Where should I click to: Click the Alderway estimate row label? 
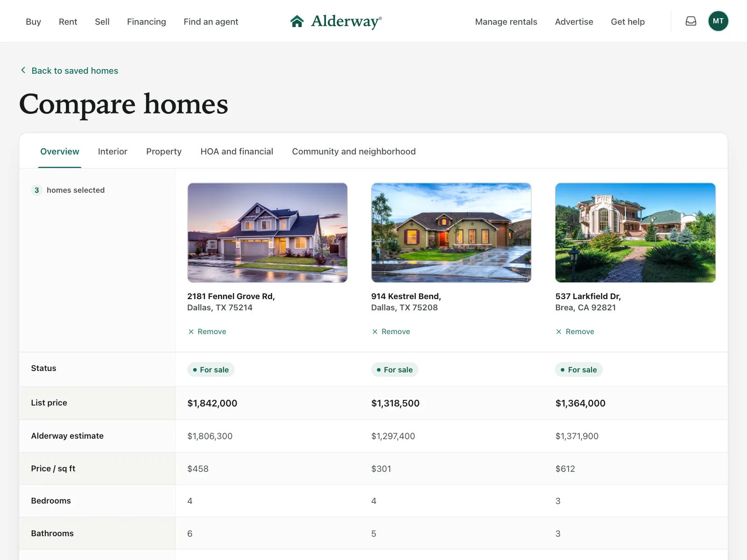tap(67, 436)
